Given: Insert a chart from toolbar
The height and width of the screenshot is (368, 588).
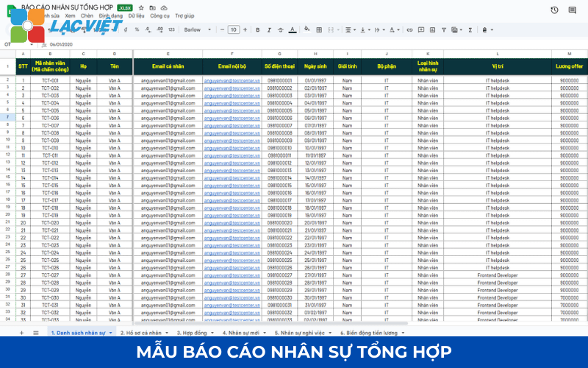Looking at the screenshot, I should click(x=432, y=29).
